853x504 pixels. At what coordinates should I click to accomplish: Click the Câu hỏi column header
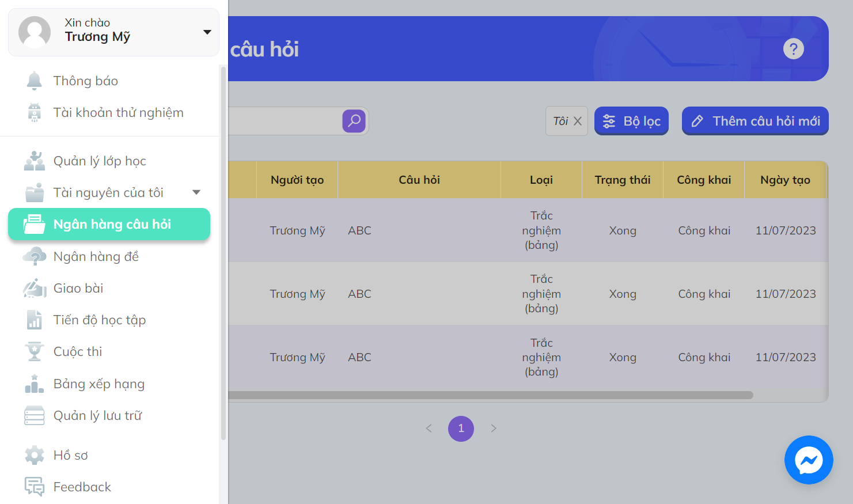tap(419, 180)
